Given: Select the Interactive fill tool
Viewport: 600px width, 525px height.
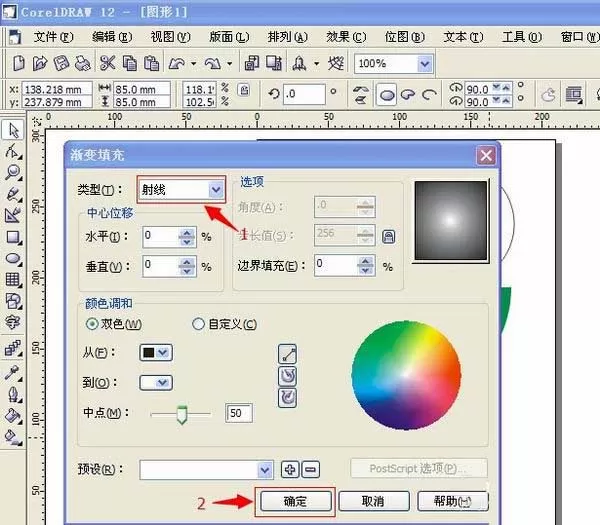Looking at the screenshot, I should pyautogui.click(x=13, y=437).
